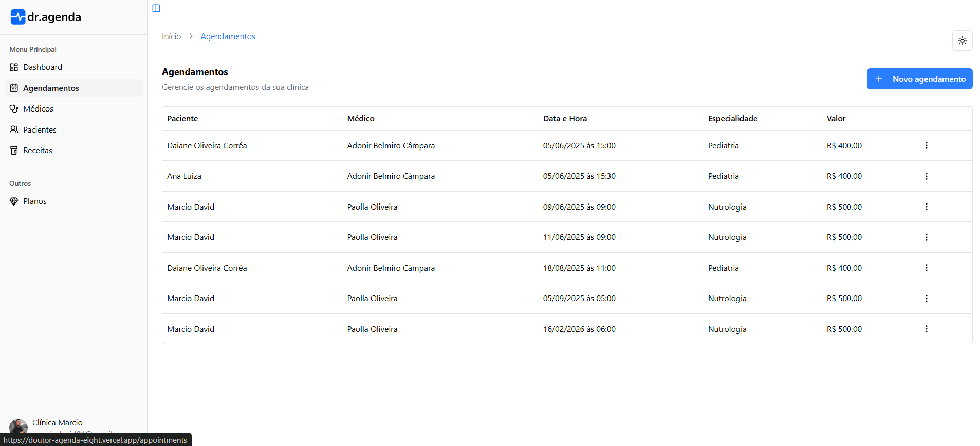Open three-dot menu for 18/08/2025 appointment
The image size is (980, 446).
[x=926, y=268]
